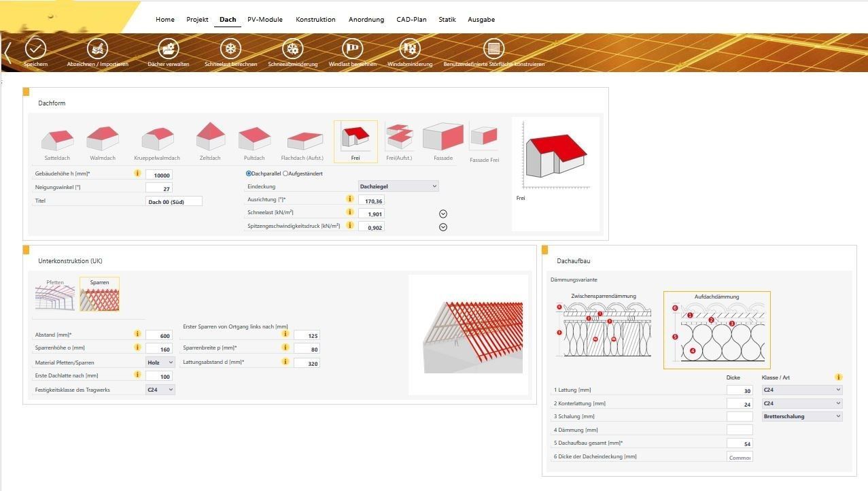Open the Projekt tab
This screenshot has height=491, width=868.
pos(198,20)
